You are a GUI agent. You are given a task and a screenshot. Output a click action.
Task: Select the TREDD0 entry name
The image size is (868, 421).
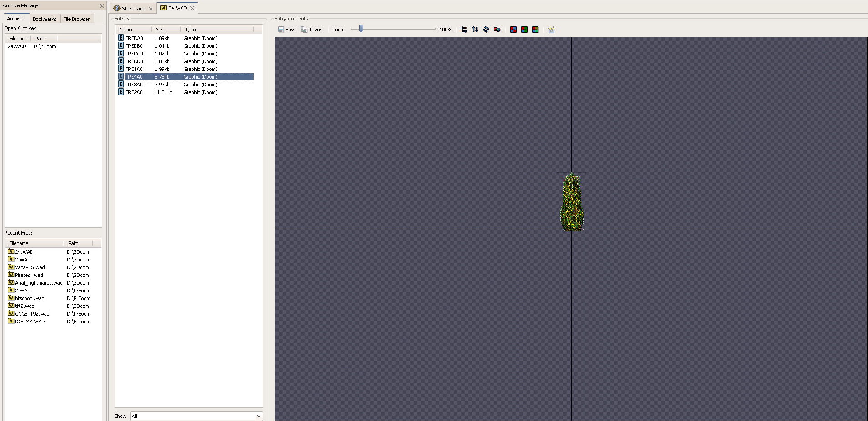pos(134,61)
